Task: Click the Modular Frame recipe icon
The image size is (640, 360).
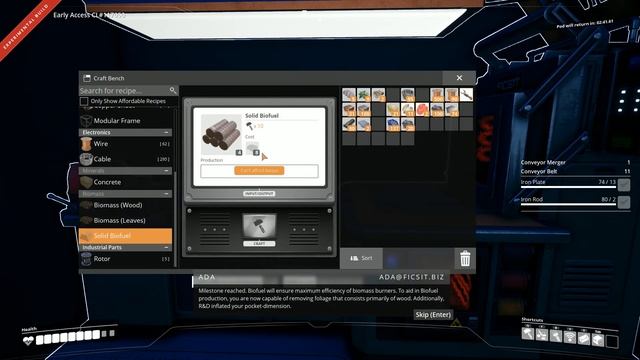Action: pos(86,121)
